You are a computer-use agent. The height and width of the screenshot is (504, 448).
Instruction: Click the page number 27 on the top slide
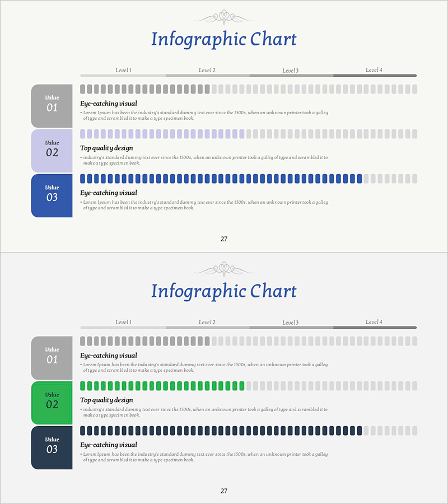224,239
